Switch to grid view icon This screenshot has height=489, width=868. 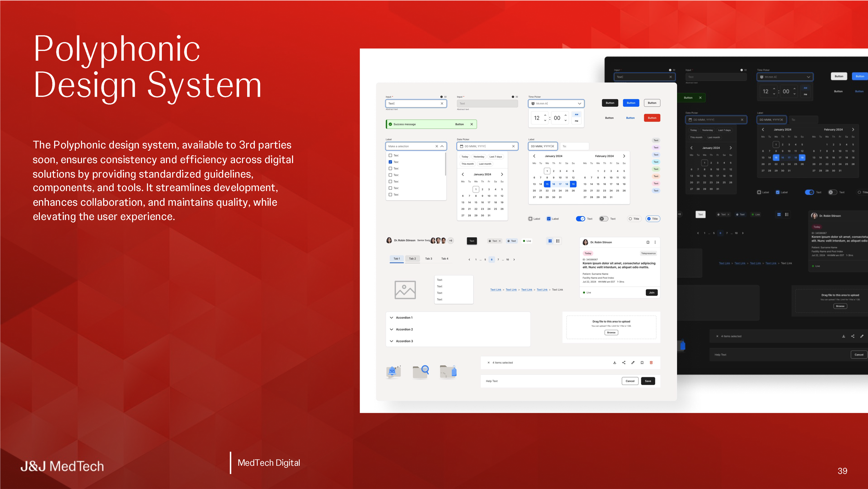550,241
